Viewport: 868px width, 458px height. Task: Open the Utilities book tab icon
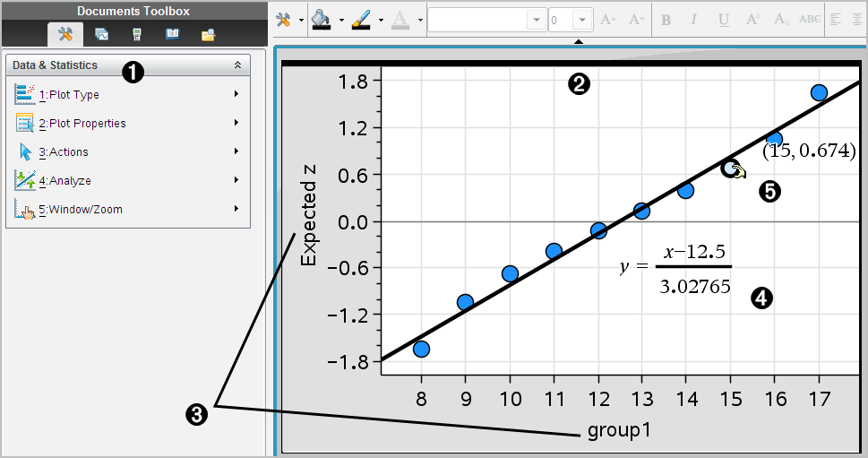[173, 35]
